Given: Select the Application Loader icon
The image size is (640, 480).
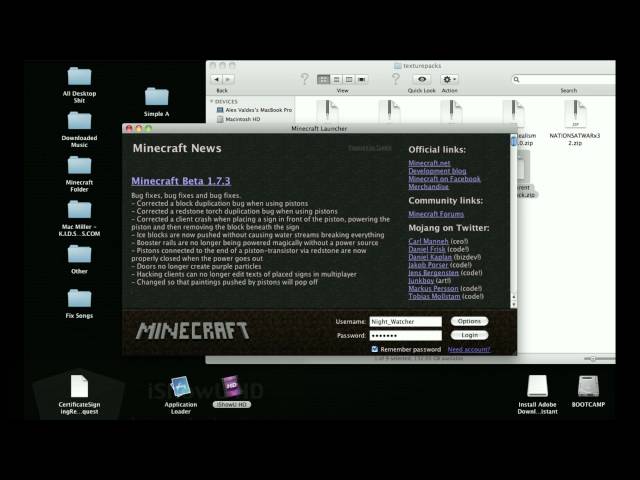Looking at the screenshot, I should pos(180,387).
